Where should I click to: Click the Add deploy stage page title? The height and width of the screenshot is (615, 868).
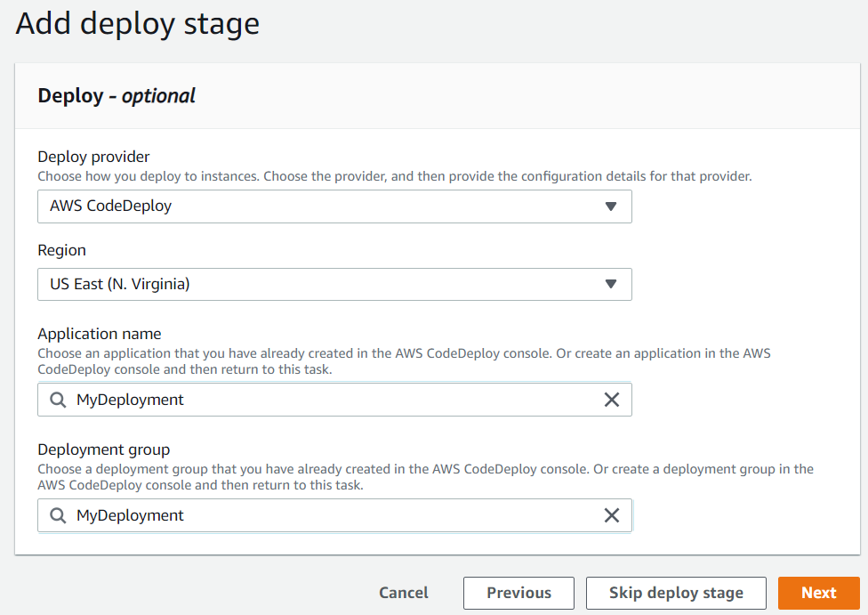point(137,24)
